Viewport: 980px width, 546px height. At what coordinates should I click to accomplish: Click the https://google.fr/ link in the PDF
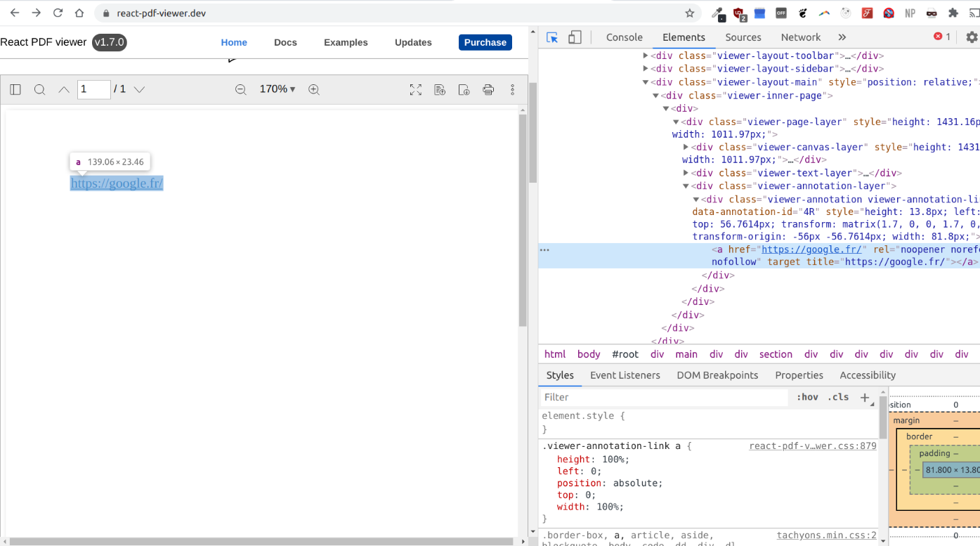point(117,183)
